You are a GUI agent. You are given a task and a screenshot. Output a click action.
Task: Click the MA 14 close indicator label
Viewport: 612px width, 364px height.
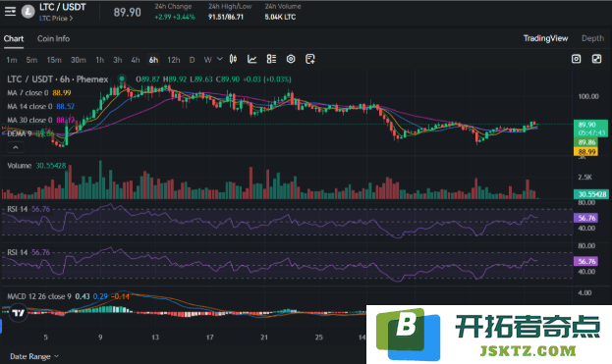[x=29, y=106]
